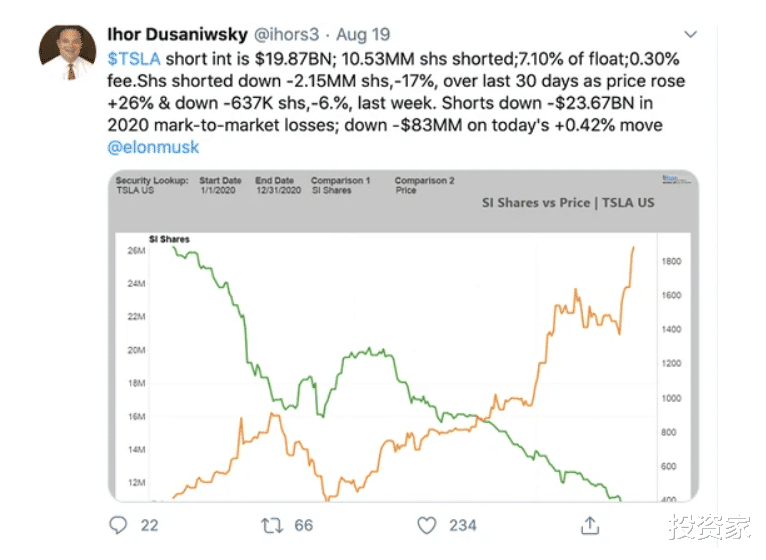
Task: Open the Aug 19 tweet timestamp
Action: (365, 34)
